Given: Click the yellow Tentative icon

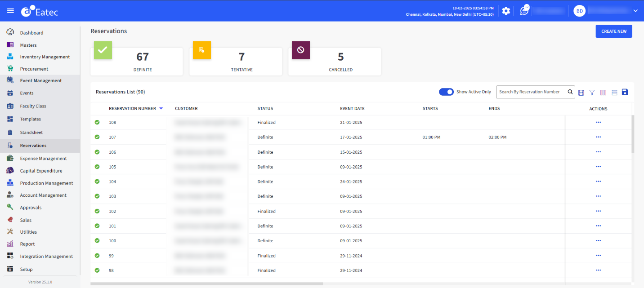Looking at the screenshot, I should 202,50.
